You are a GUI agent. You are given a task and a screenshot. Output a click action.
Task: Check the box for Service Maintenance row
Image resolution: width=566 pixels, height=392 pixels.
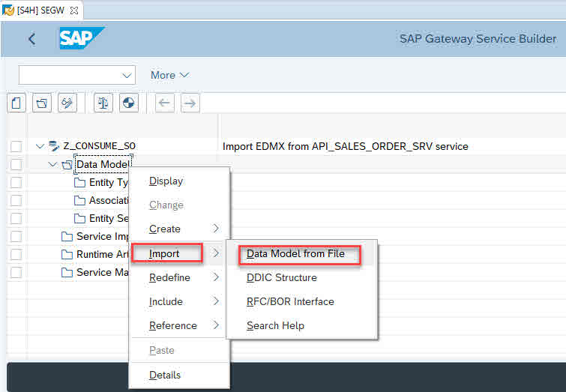16,272
